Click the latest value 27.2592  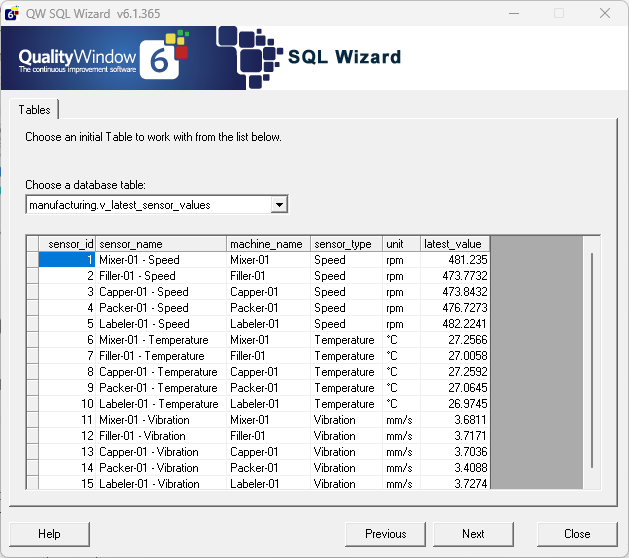coord(455,372)
